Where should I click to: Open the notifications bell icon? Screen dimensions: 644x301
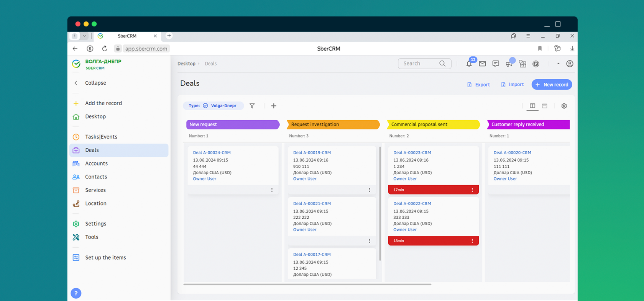469,64
